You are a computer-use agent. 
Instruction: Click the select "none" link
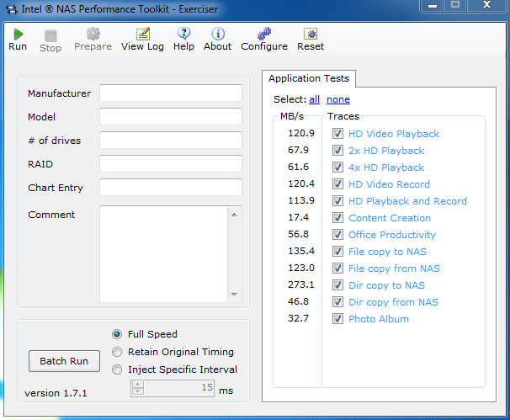click(x=338, y=99)
